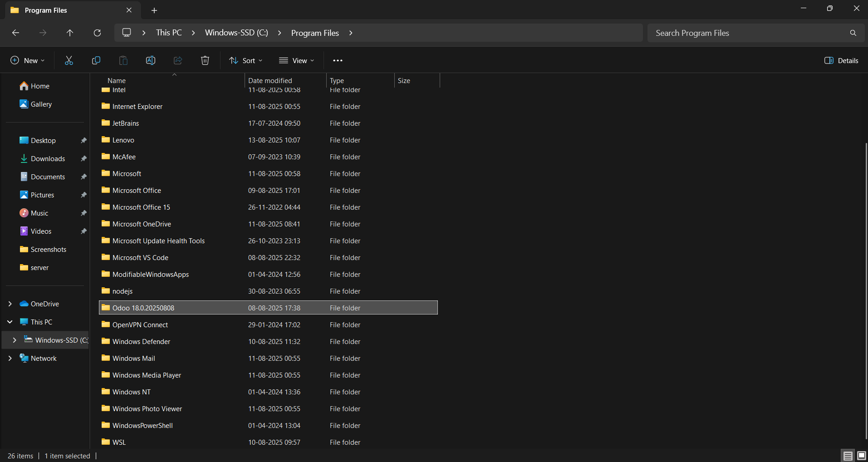Open the Sort dropdown
This screenshot has height=462, width=868.
tap(246, 60)
